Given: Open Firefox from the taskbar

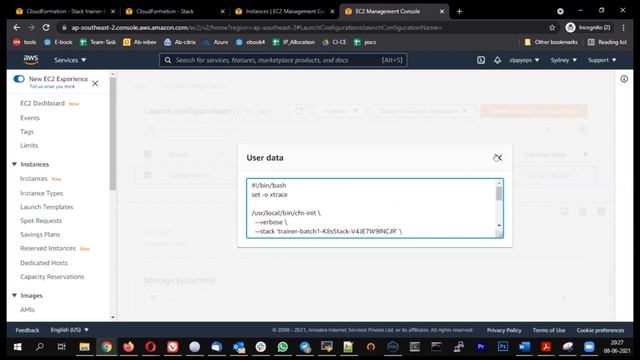Looking at the screenshot, I should tap(129, 347).
